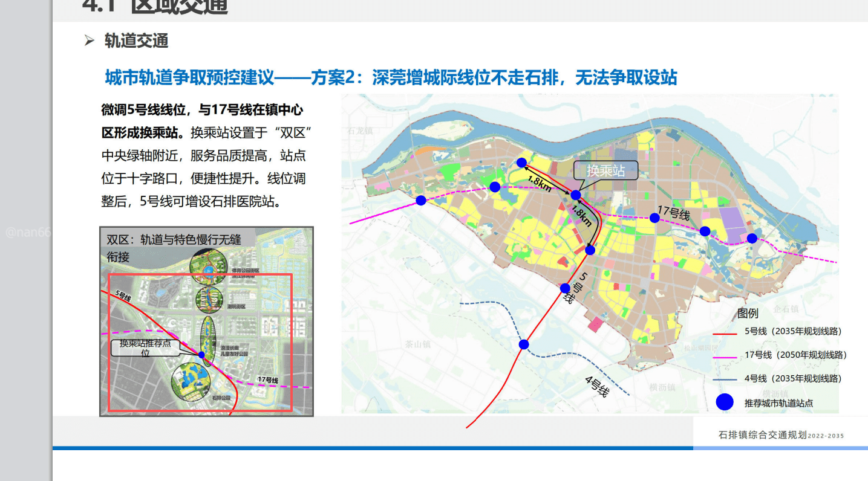Click the 石排镇综合交通规划 footer text
This screenshot has width=868, height=481.
point(762,435)
